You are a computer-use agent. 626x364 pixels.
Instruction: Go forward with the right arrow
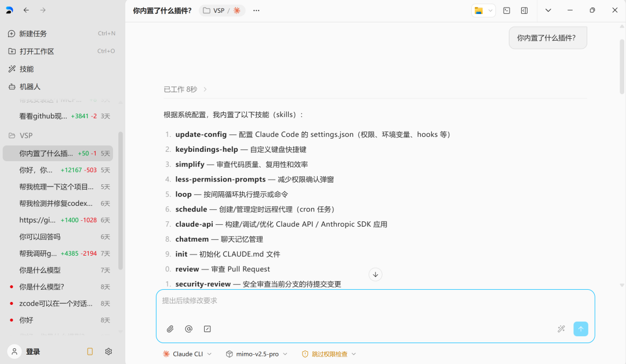pyautogui.click(x=43, y=10)
